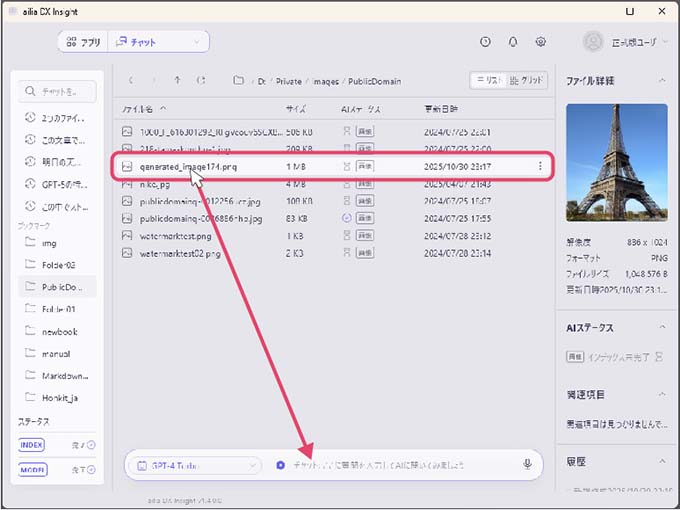This screenshot has width=680, height=510.
Task: Switch to list view
Action: [487, 80]
